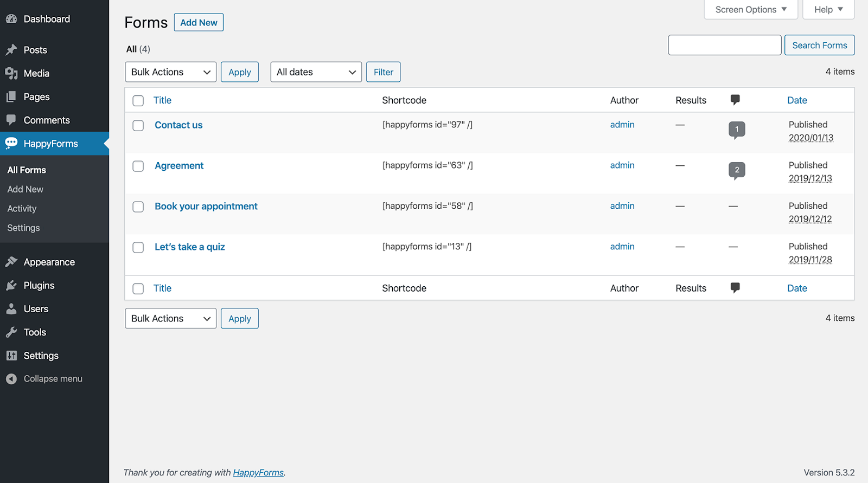The image size is (868, 483).
Task: Click the Posts pushpin icon
Action: point(11,50)
